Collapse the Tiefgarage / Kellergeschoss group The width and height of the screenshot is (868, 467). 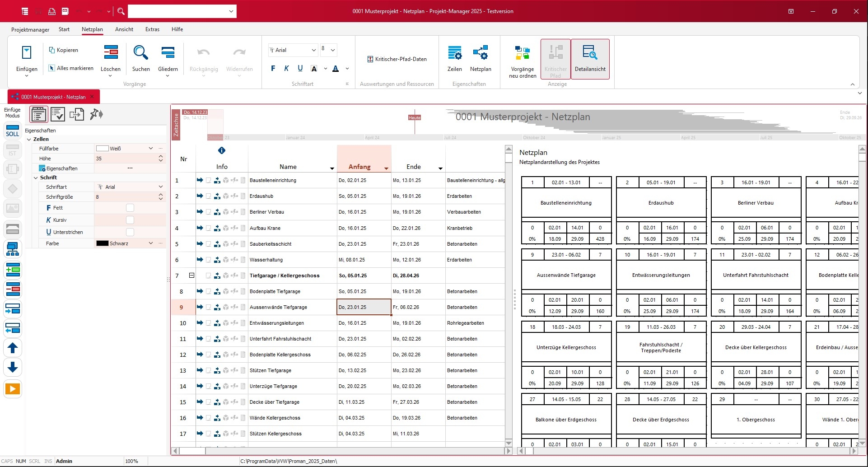click(x=191, y=276)
